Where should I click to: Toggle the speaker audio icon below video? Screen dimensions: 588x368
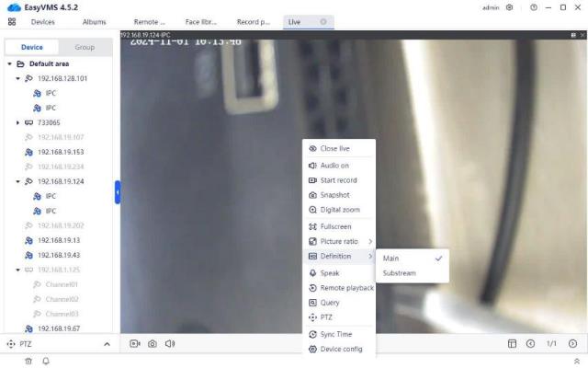170,343
